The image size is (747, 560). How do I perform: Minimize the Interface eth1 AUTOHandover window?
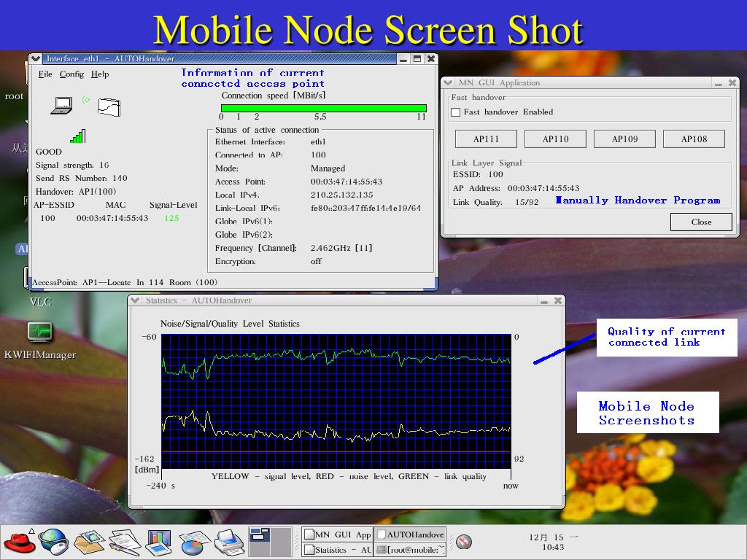[x=403, y=58]
